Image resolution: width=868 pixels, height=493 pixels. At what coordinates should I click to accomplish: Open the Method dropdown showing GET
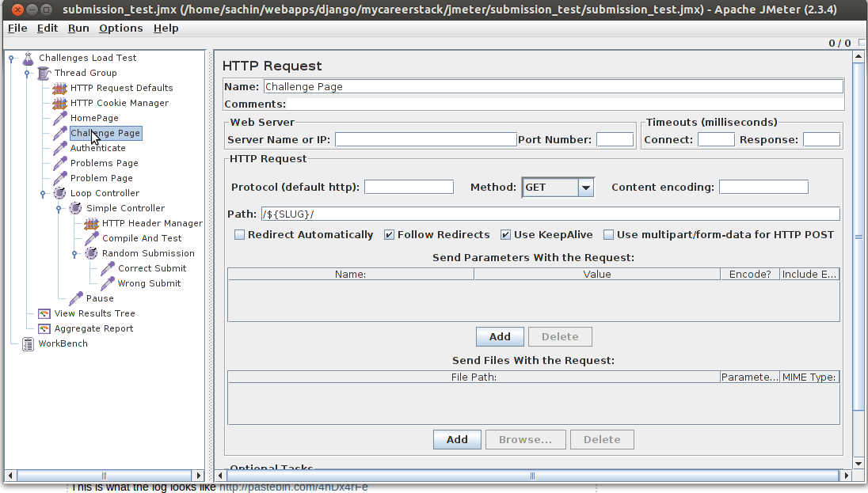point(584,187)
